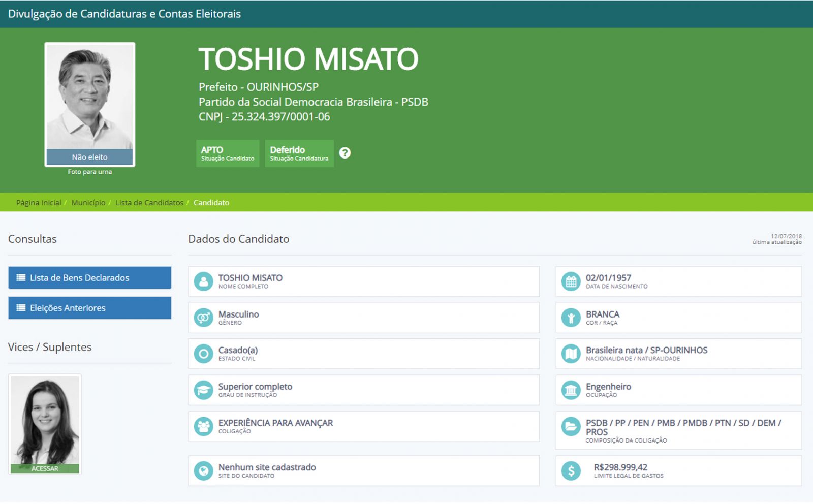Click the group icon beside Coligação
Screen dimensions: 813x504
(203, 426)
